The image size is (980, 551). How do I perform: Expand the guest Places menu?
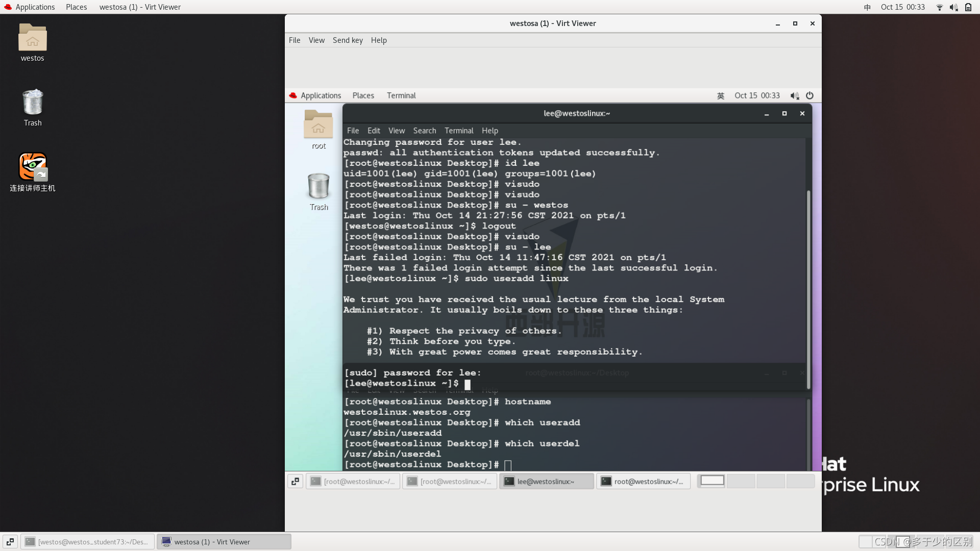363,95
